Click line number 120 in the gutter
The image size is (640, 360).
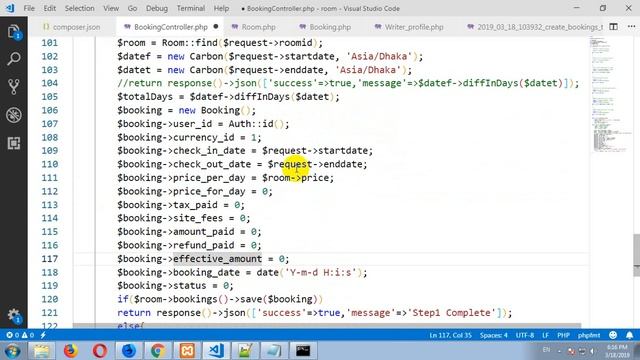coord(49,299)
